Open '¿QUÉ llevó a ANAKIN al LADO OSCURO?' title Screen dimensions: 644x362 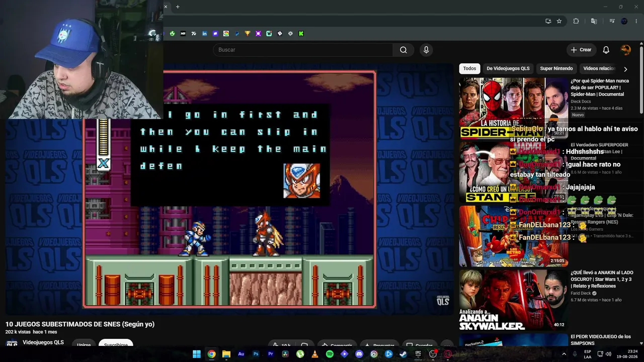[602, 279]
